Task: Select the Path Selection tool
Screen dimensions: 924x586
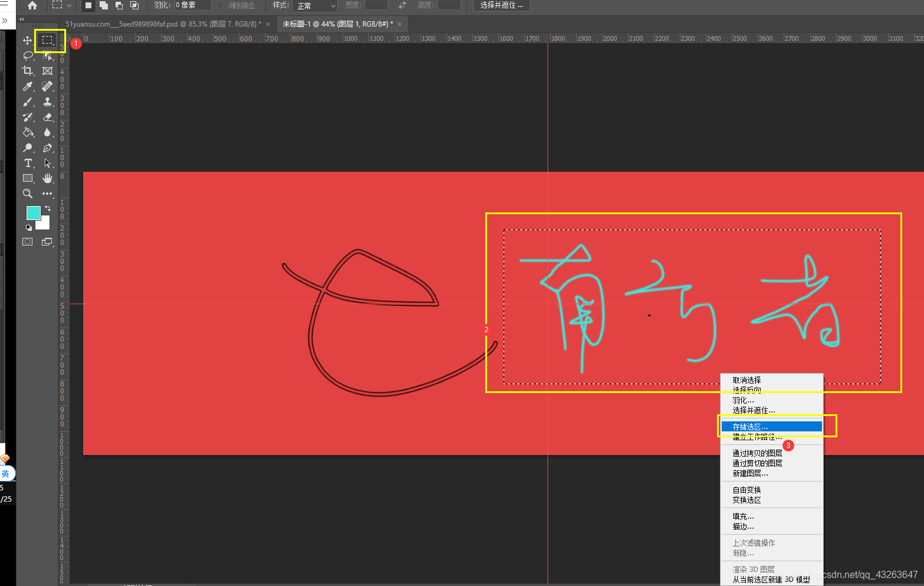Action: (47, 163)
